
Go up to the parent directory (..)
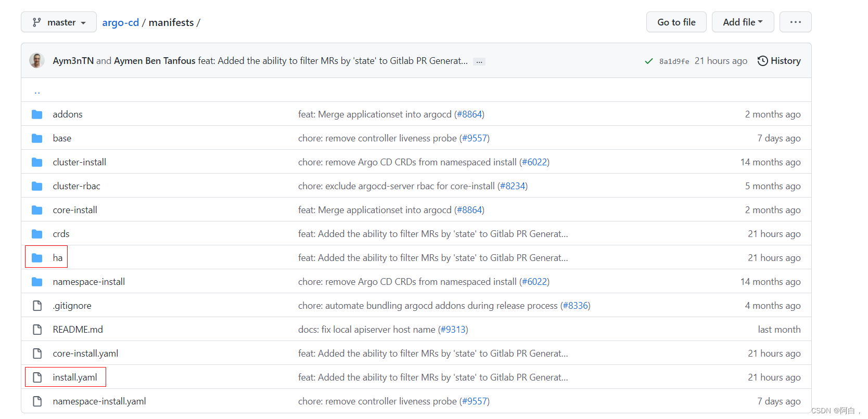click(x=37, y=91)
